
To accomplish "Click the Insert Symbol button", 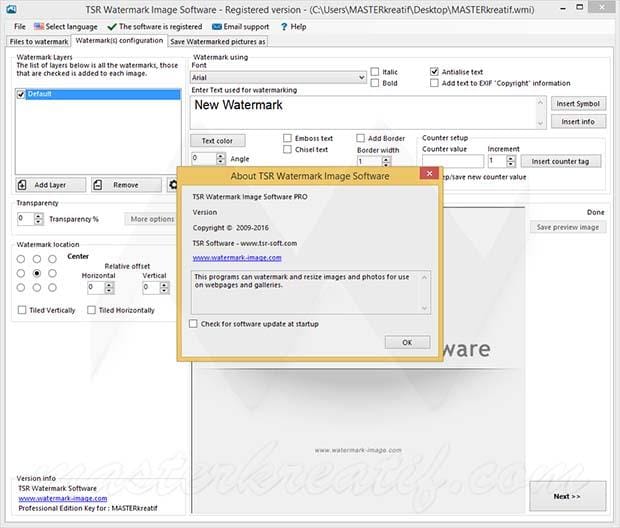I will pos(578,104).
